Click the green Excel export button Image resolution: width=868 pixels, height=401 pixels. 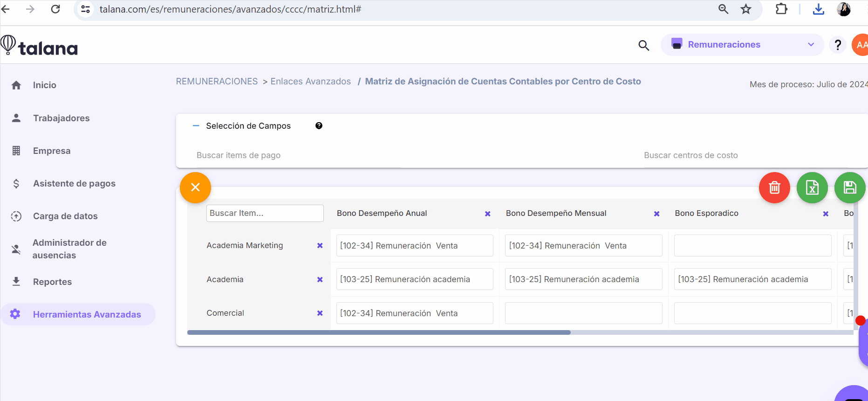(812, 187)
